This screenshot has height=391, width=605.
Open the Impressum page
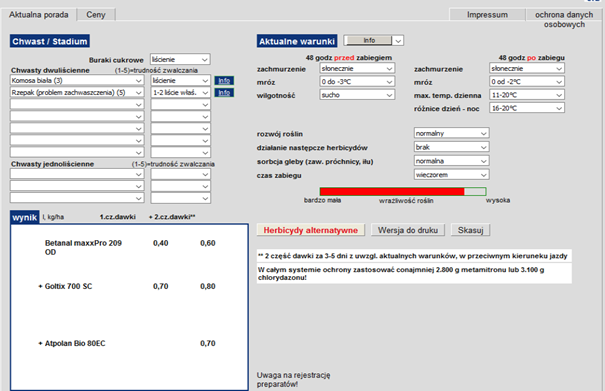[x=487, y=15]
